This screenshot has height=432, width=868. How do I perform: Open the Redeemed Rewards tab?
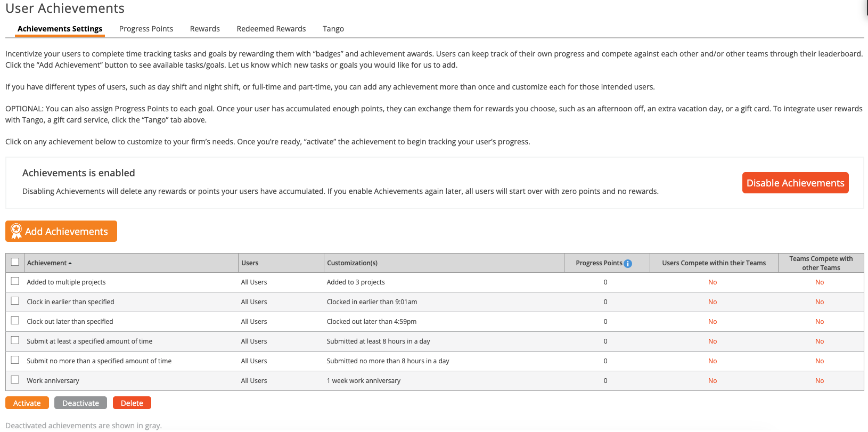pyautogui.click(x=271, y=29)
